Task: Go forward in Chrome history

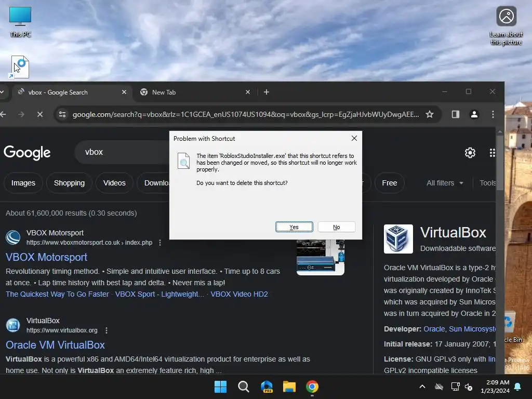Action: [21, 114]
